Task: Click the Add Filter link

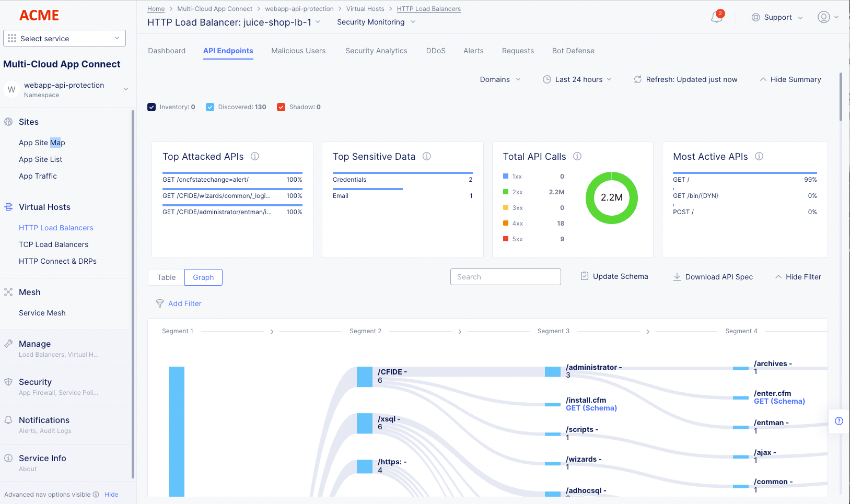Action: [x=184, y=303]
